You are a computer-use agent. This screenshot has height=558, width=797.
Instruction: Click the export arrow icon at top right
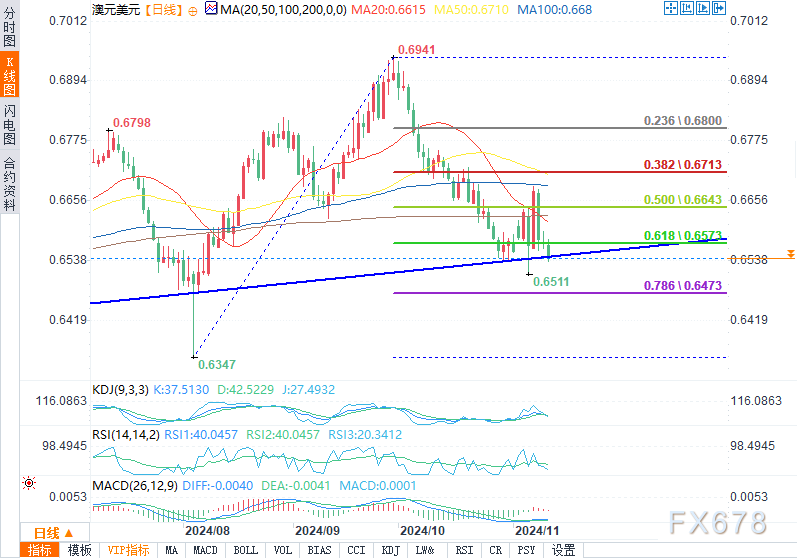pos(719,8)
